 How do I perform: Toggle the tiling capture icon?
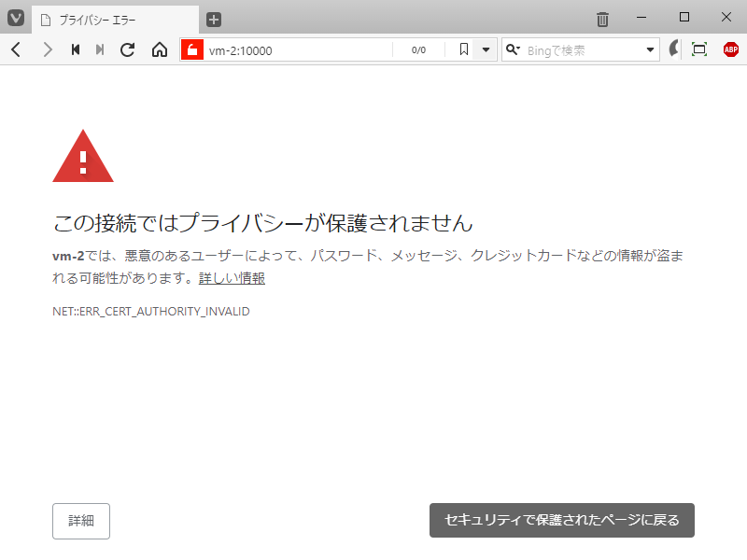pos(698,49)
